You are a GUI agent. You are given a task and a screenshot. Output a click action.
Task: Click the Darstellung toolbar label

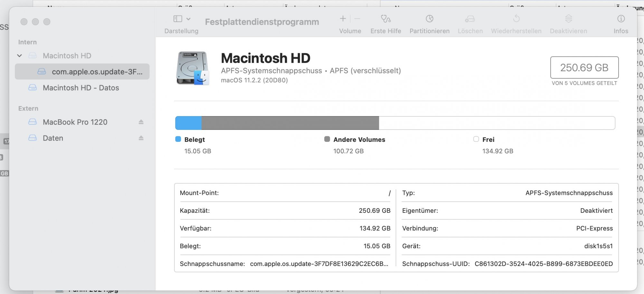pyautogui.click(x=181, y=31)
